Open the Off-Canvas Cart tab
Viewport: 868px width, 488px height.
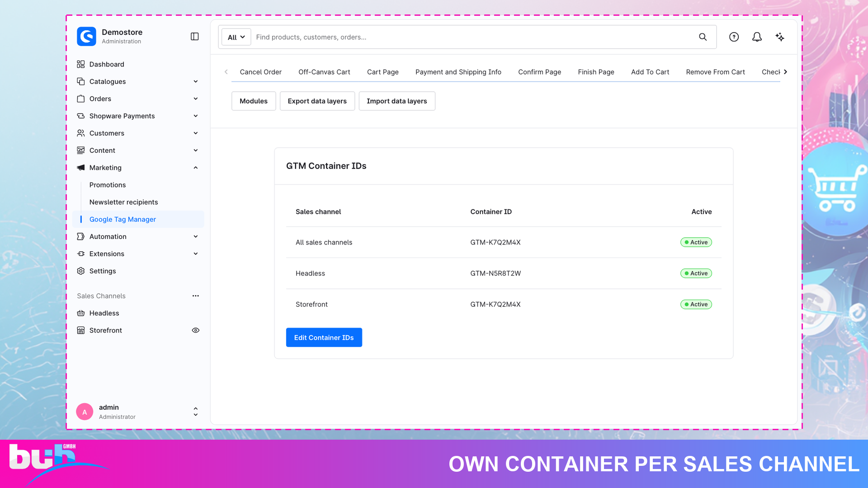pos(324,72)
